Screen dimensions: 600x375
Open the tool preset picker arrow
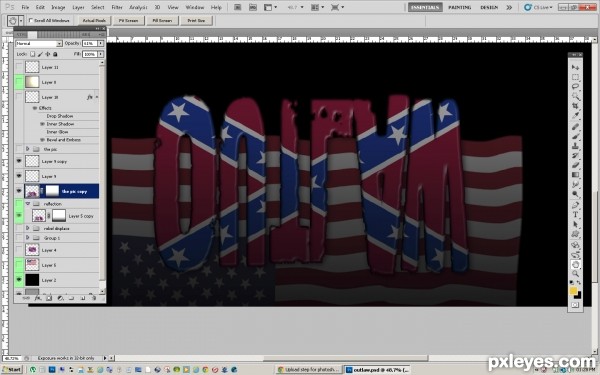[21, 20]
